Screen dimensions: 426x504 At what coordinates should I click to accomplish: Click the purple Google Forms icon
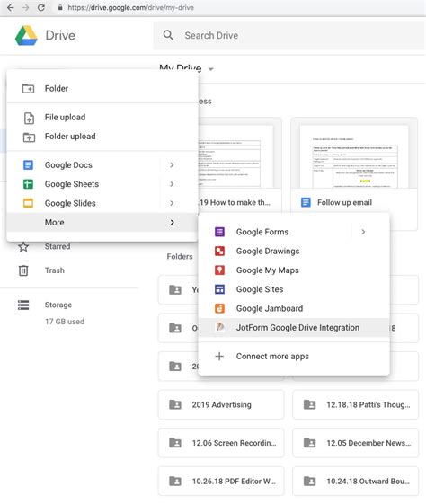coord(219,232)
